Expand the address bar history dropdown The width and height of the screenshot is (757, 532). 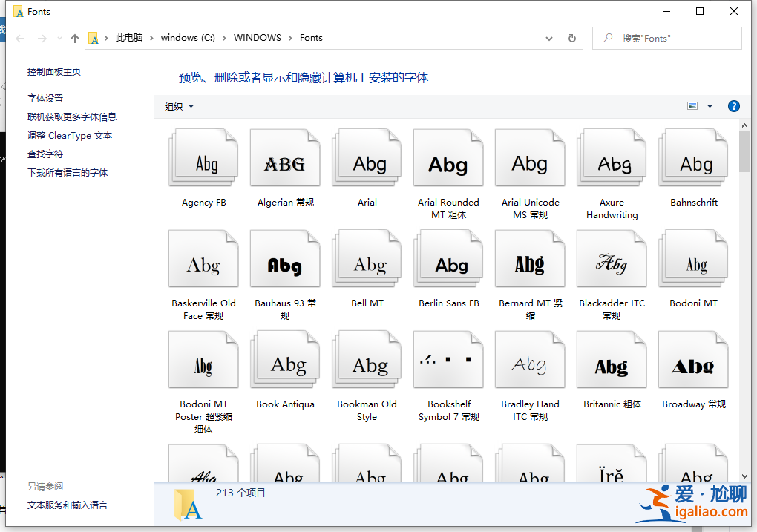[549, 38]
